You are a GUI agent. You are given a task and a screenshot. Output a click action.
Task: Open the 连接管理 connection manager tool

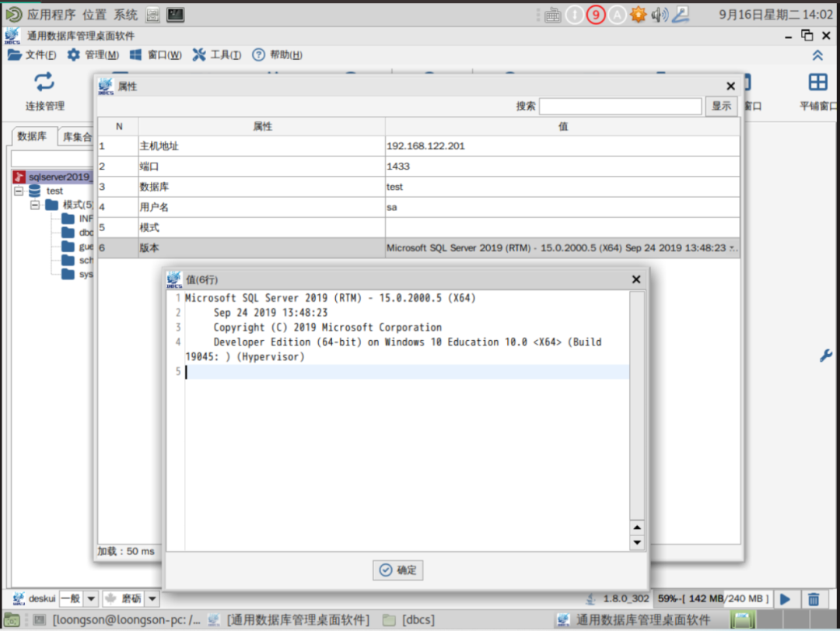(x=44, y=91)
